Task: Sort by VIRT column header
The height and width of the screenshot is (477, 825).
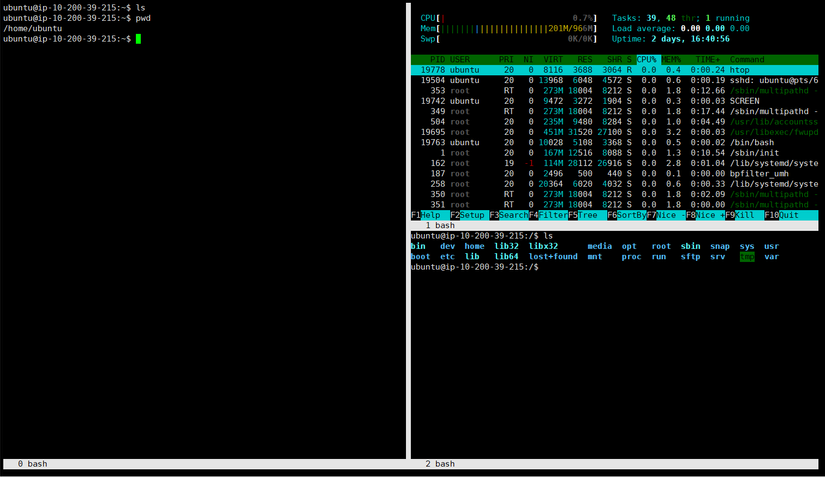Action: (553, 59)
